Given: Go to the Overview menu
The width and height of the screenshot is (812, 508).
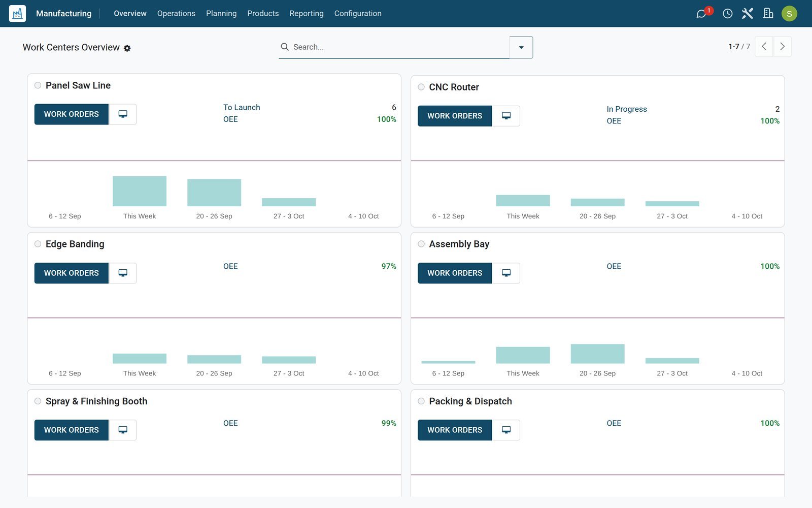Looking at the screenshot, I should (x=130, y=14).
